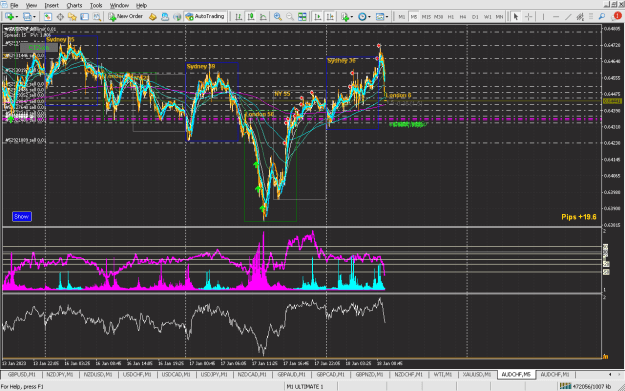Zoom out on the chart
The width and height of the screenshot is (625, 391).
tap(290, 17)
